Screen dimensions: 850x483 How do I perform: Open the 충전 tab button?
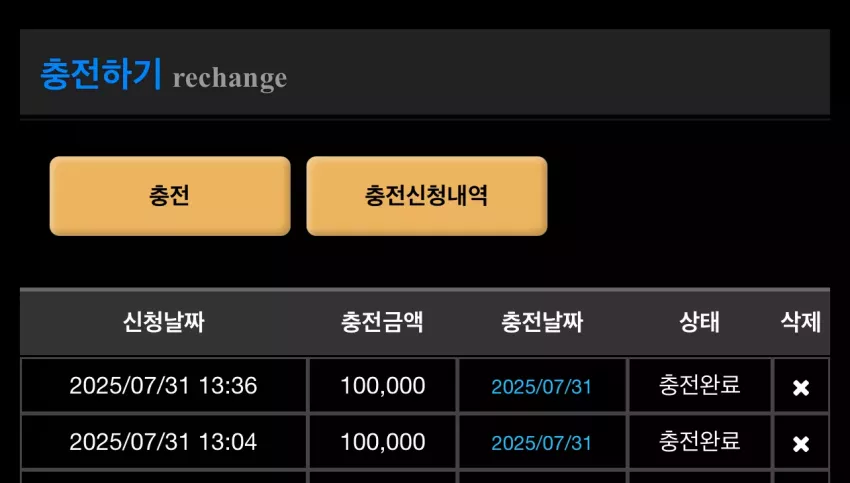point(170,196)
